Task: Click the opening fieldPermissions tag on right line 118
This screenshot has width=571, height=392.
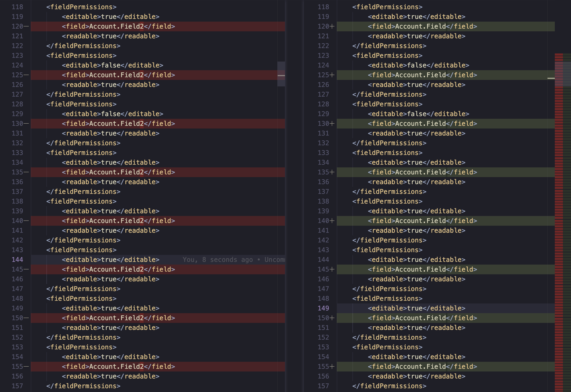Action: point(387,7)
